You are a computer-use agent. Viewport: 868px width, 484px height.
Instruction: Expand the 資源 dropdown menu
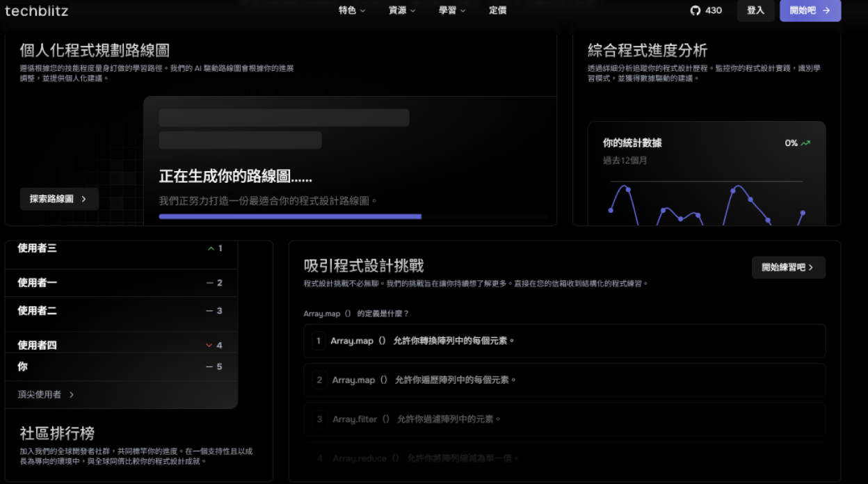coord(402,10)
